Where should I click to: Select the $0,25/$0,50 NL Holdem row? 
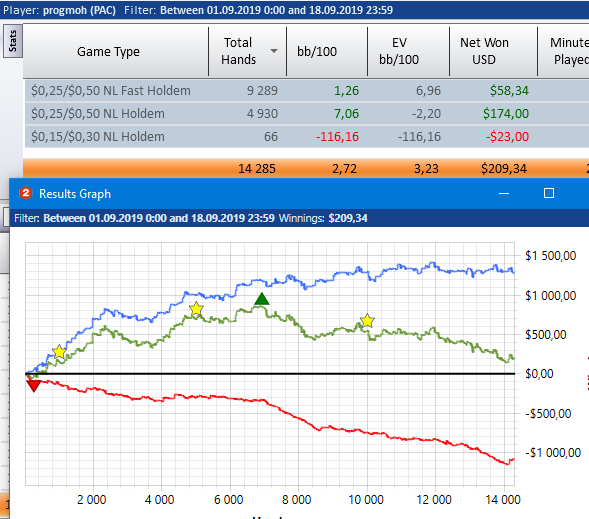307,113
